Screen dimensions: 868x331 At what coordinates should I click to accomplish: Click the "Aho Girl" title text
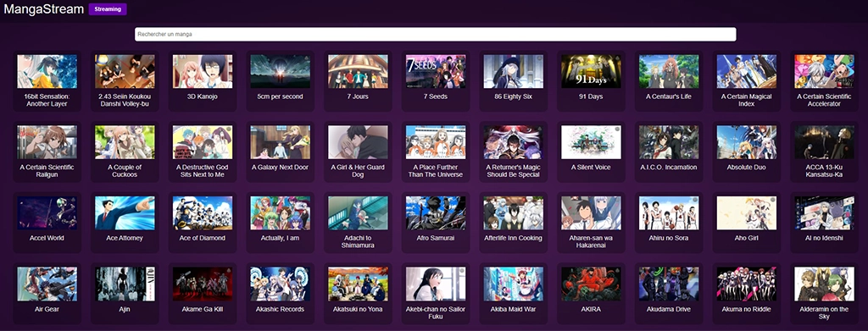[746, 238]
